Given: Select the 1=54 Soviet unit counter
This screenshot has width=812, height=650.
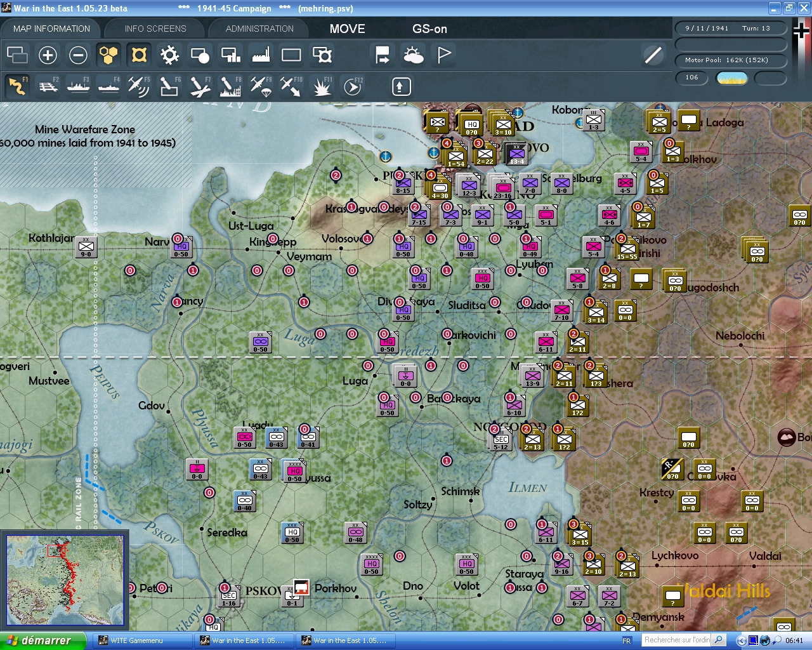Looking at the screenshot, I should [455, 156].
